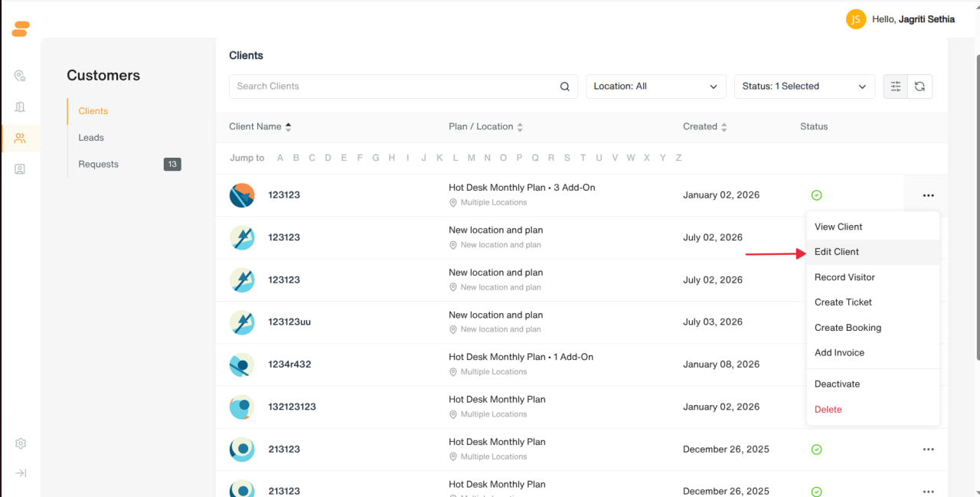Open the Customers people icon in sidebar
This screenshot has width=980, height=497.
tap(21, 138)
